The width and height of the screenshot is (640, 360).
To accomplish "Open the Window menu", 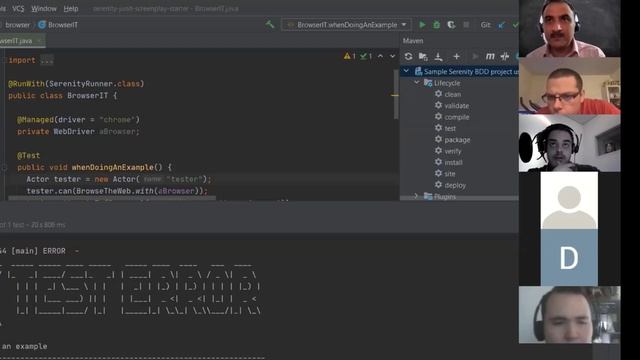I will point(44,9).
